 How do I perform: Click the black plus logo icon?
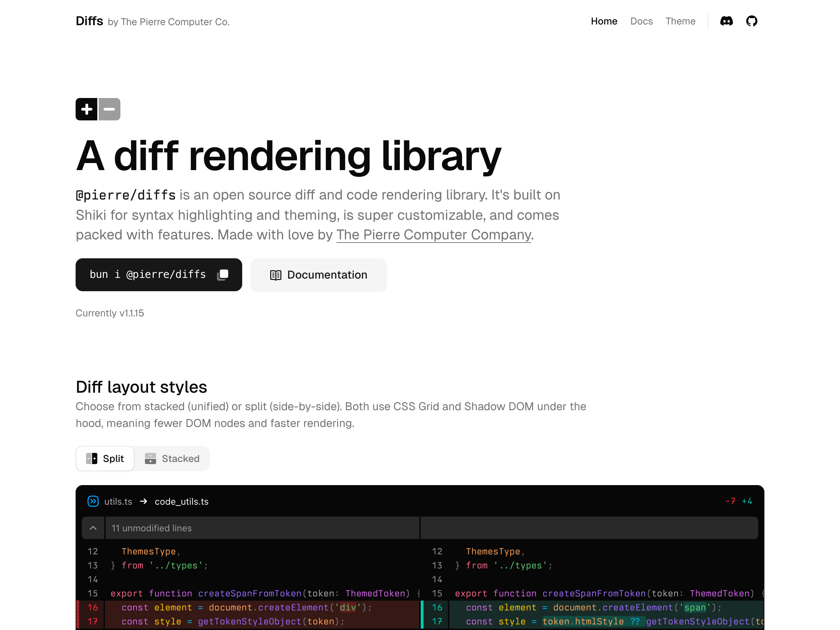click(86, 109)
